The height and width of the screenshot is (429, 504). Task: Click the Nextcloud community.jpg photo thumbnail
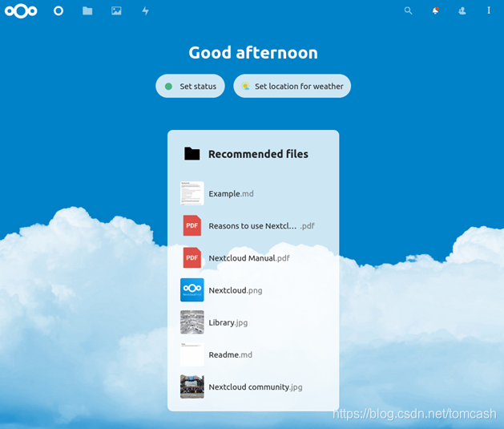pyautogui.click(x=192, y=387)
